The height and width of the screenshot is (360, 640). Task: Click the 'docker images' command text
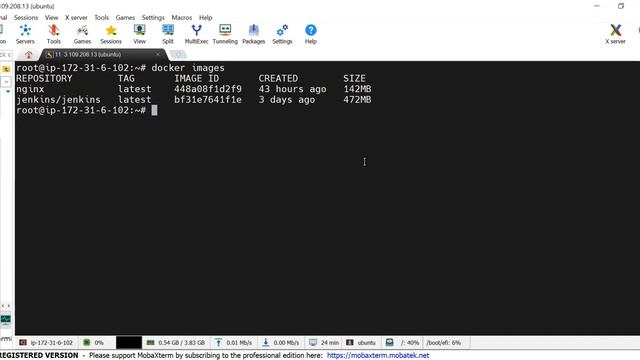click(x=188, y=68)
